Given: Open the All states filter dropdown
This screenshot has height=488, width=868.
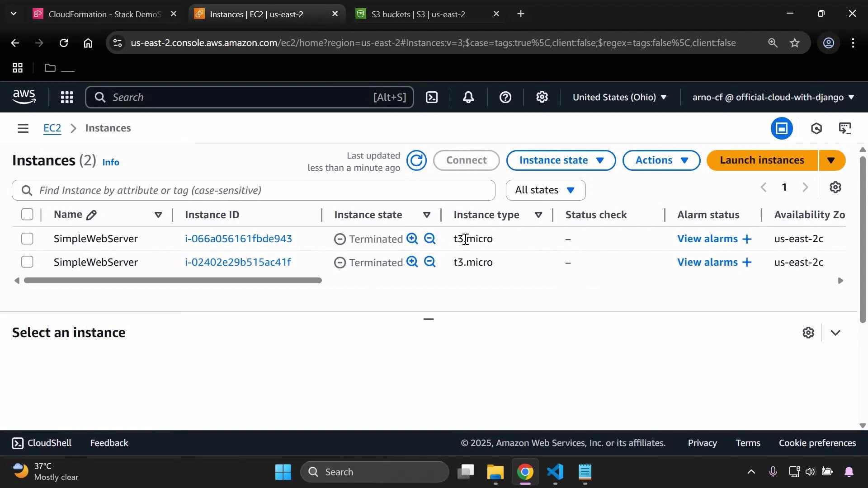Looking at the screenshot, I should (545, 190).
